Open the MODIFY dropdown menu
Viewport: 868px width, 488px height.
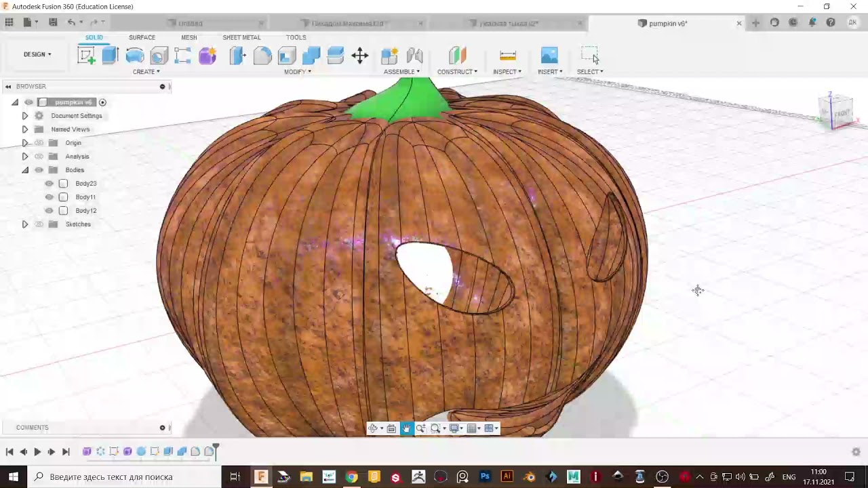(298, 72)
